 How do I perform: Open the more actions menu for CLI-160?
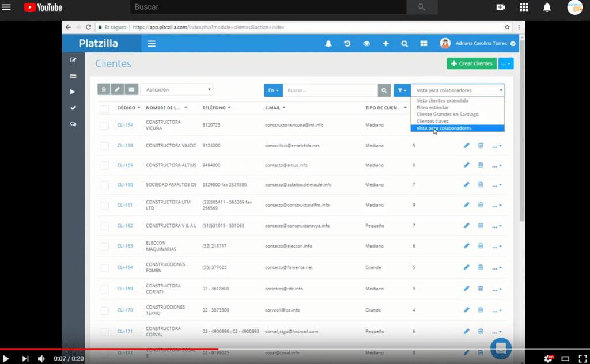pos(497,185)
